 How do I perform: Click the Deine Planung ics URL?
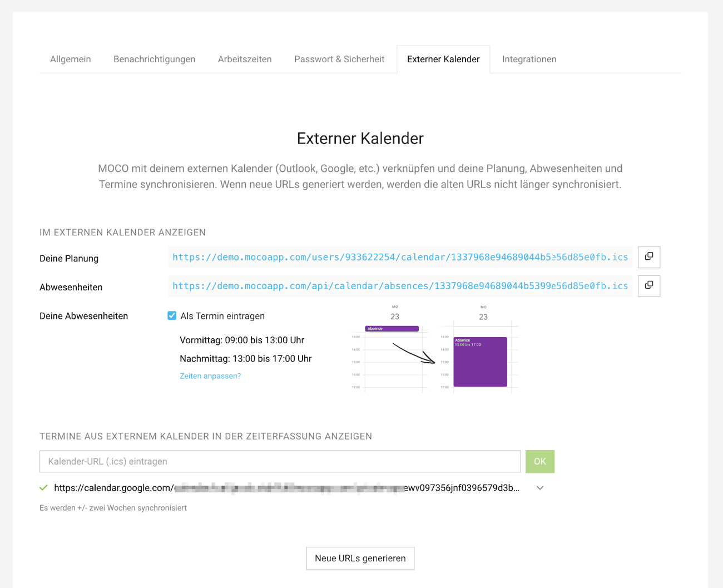(x=400, y=257)
